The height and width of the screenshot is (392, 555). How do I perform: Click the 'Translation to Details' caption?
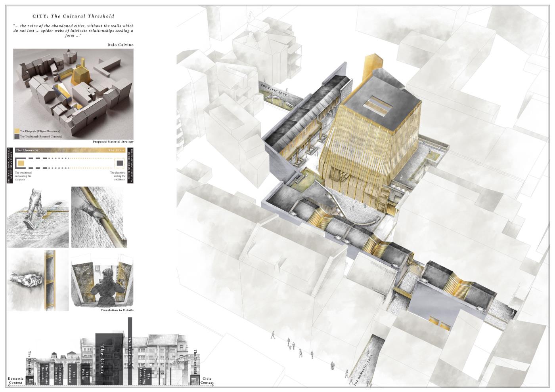(117, 310)
